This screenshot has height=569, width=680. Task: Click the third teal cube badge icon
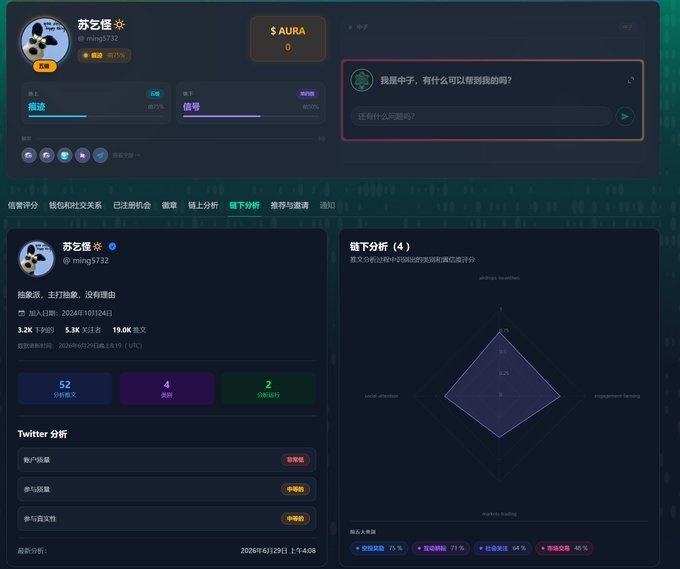click(x=65, y=155)
